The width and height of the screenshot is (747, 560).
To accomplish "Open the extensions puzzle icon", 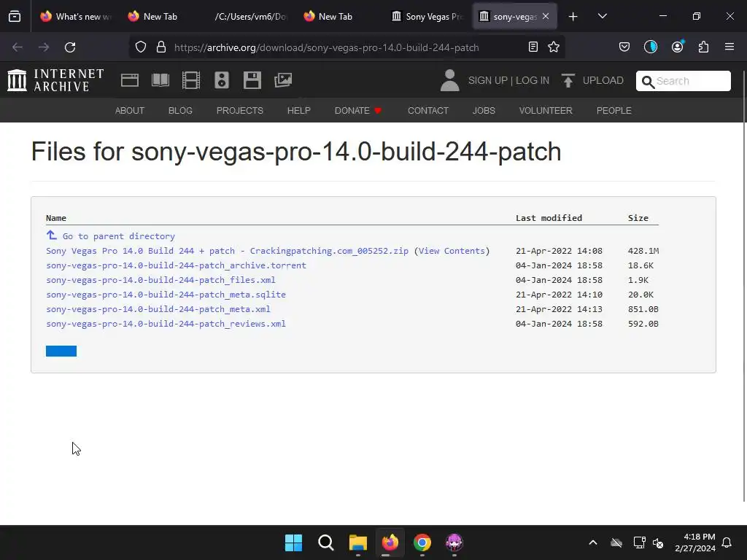I will [703, 47].
